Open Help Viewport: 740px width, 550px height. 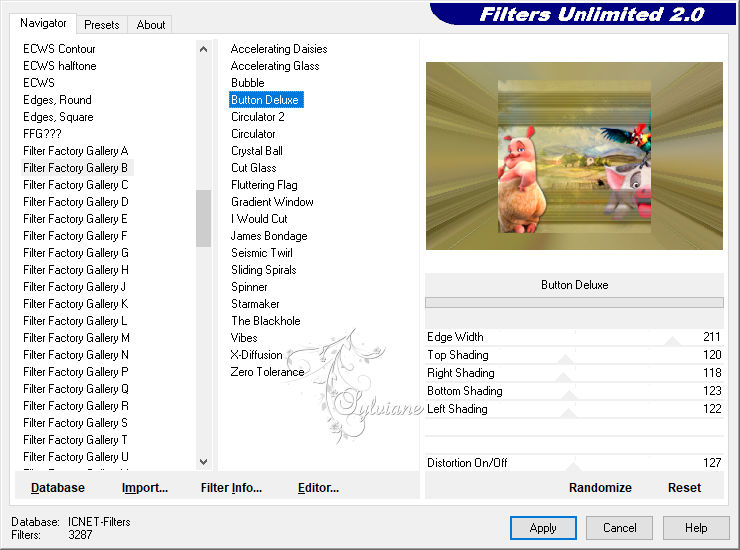696,528
